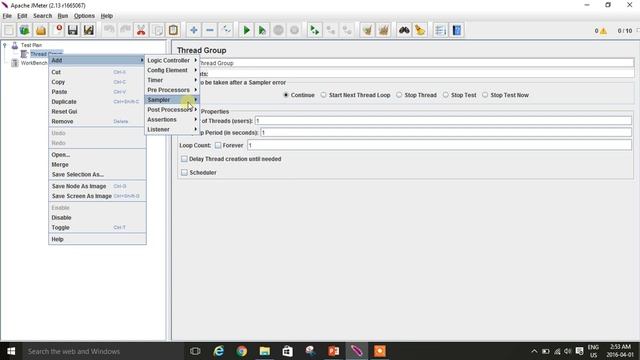Choose Merge in the context menu
The image size is (640, 360).
click(x=97, y=164)
